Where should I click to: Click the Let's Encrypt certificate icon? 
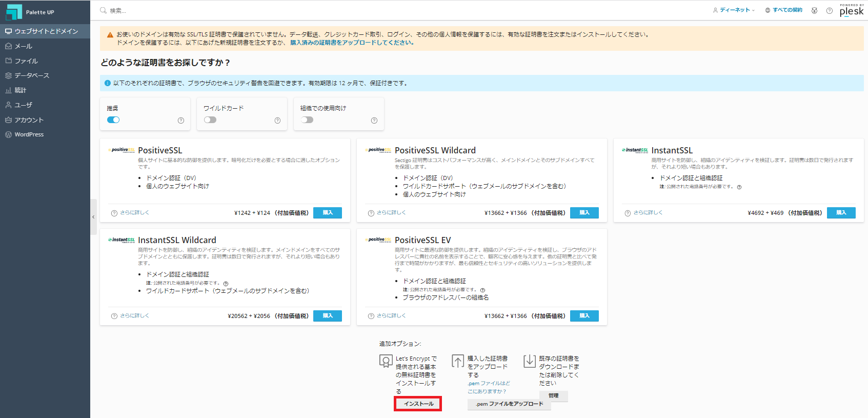click(x=386, y=361)
